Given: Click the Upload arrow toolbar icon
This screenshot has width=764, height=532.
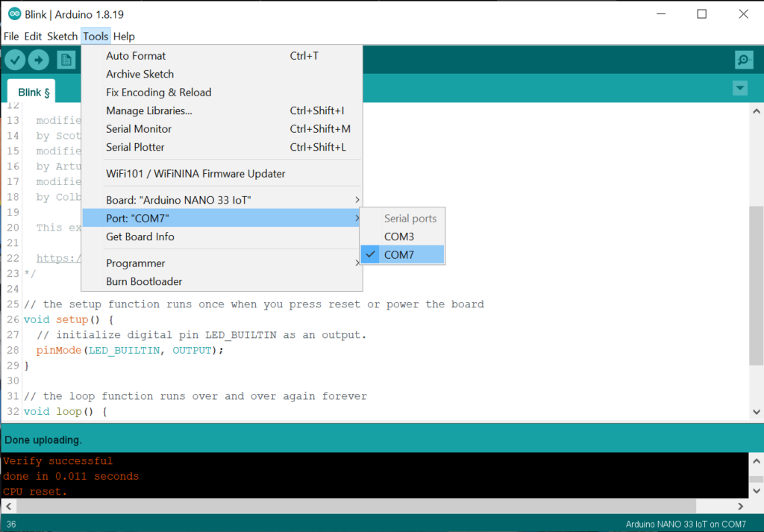Looking at the screenshot, I should (38, 60).
